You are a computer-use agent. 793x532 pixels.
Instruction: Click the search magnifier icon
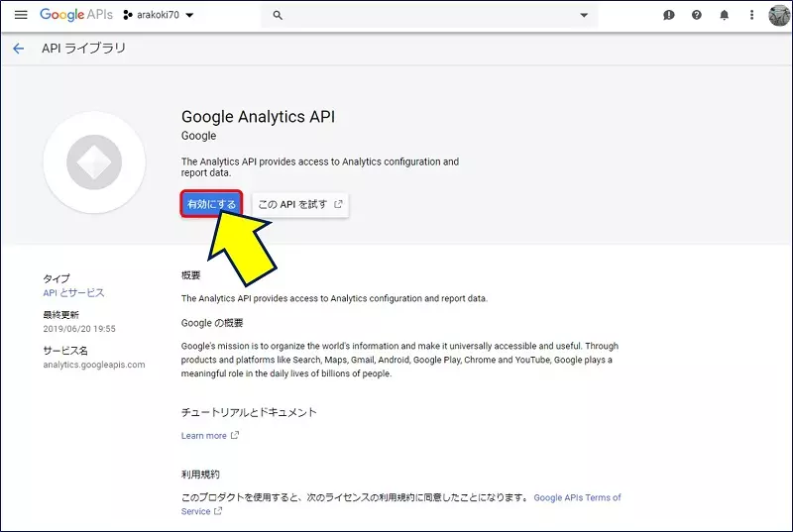tap(278, 15)
